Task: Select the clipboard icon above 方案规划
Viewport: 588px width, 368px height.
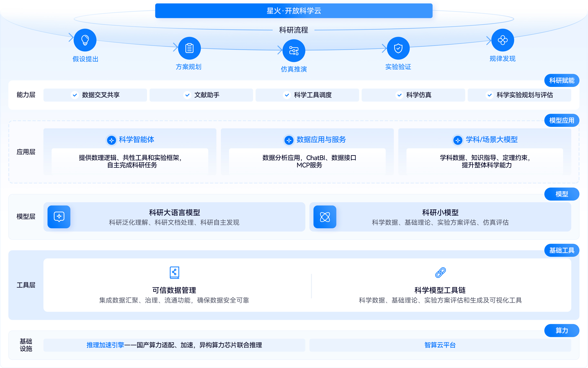Action: (x=189, y=48)
